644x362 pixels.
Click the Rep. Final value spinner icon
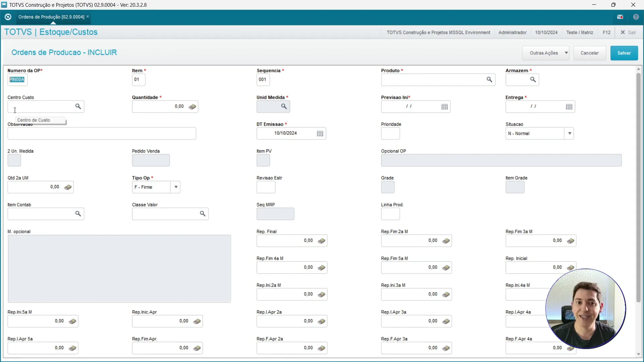pyautogui.click(x=322, y=240)
